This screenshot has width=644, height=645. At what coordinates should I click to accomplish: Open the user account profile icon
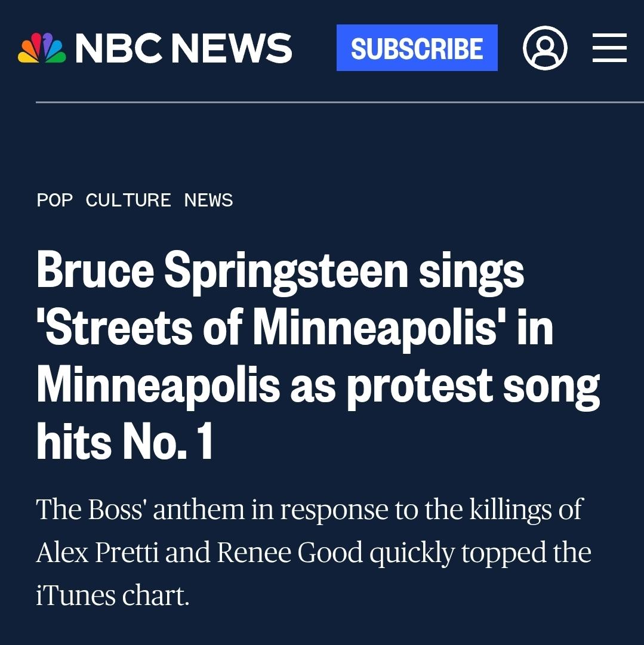tap(544, 48)
